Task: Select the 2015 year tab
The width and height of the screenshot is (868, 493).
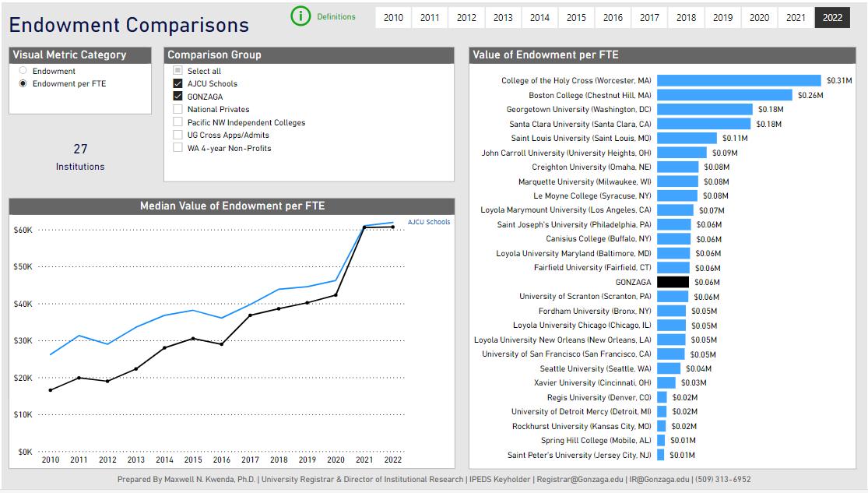Action: pos(576,18)
